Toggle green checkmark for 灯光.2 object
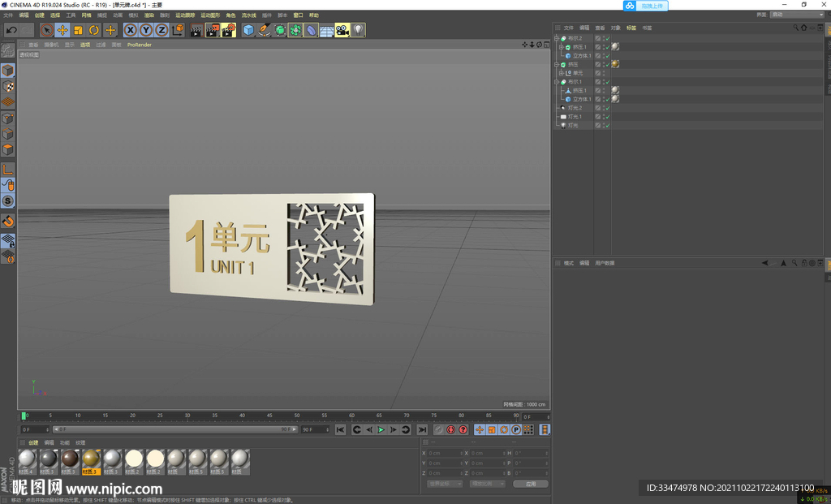This screenshot has height=504, width=831. point(606,108)
